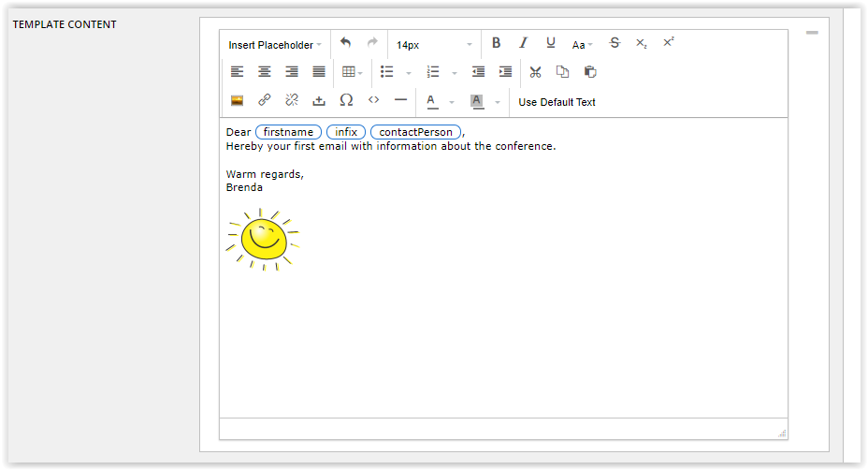Select the contactPerson placeholder tag
The image size is (868, 470).
415,132
